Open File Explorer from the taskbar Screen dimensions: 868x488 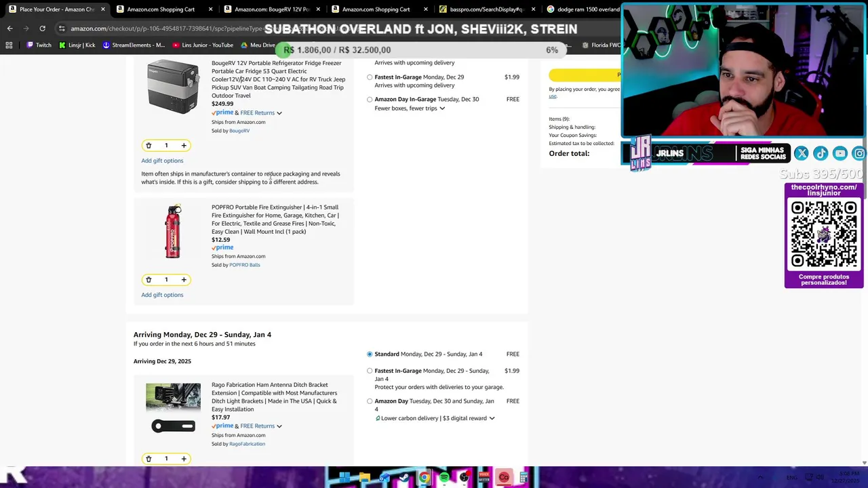[364, 478]
